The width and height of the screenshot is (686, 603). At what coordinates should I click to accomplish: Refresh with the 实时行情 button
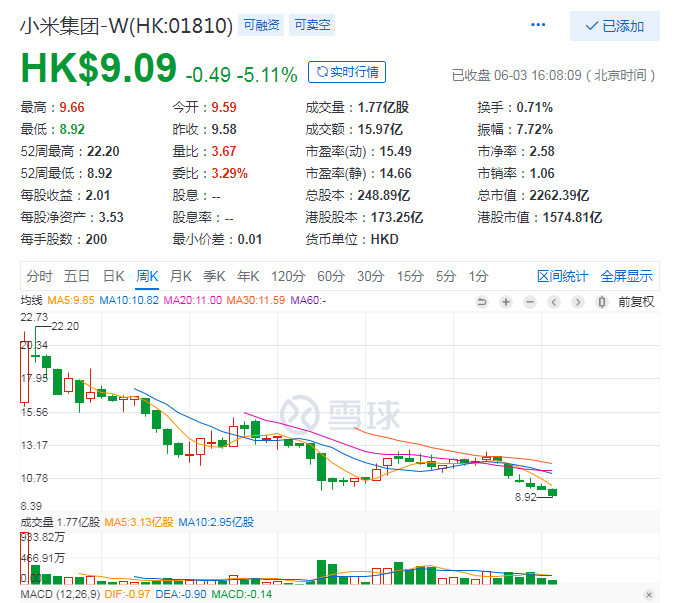point(347,72)
